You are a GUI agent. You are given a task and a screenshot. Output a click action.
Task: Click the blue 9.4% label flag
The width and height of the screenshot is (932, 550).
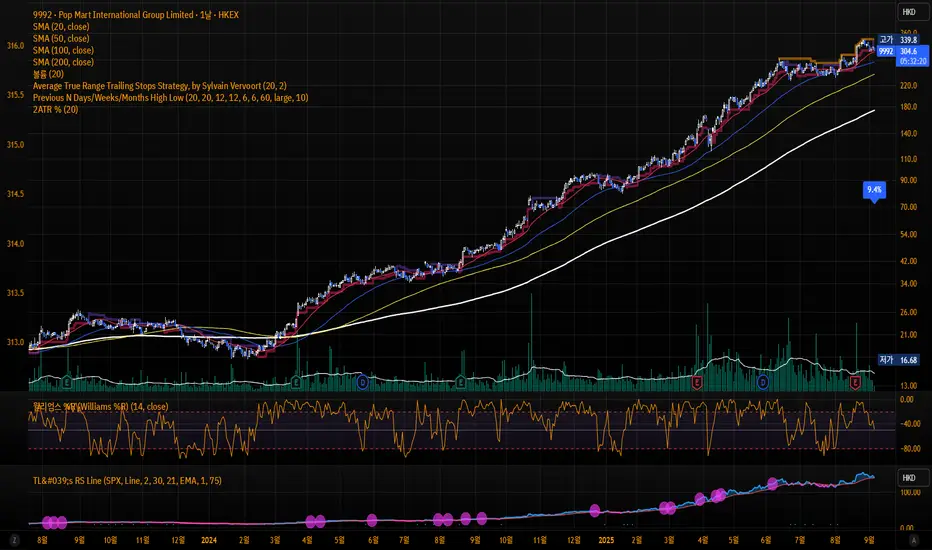[874, 189]
